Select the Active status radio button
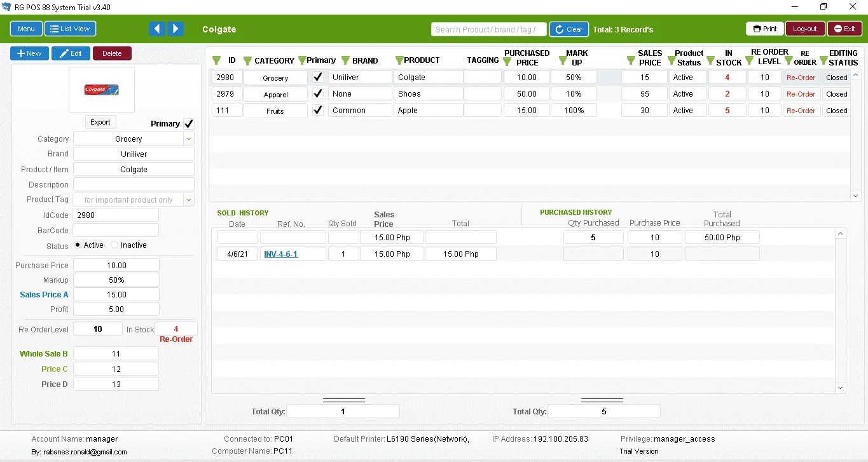This screenshot has width=868, height=462. pyautogui.click(x=78, y=245)
